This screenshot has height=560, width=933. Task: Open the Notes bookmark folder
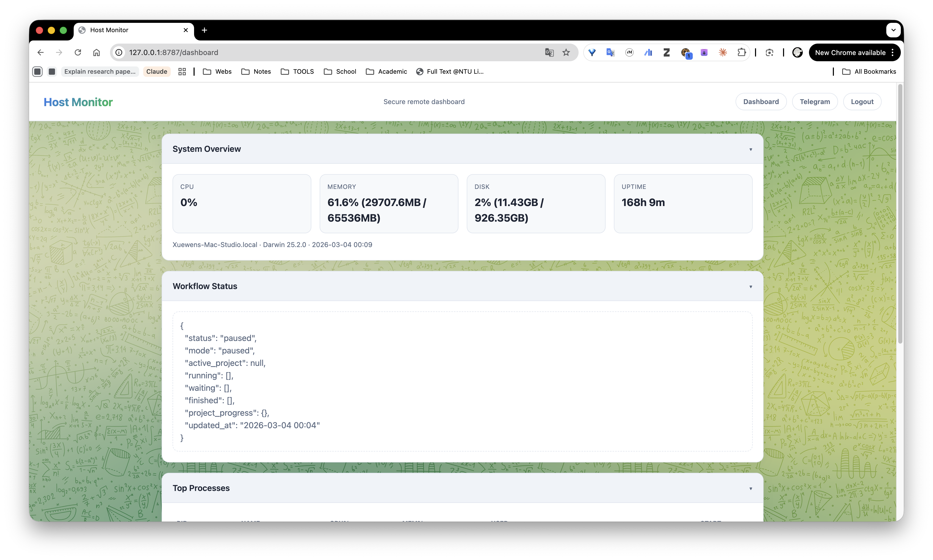tap(256, 72)
